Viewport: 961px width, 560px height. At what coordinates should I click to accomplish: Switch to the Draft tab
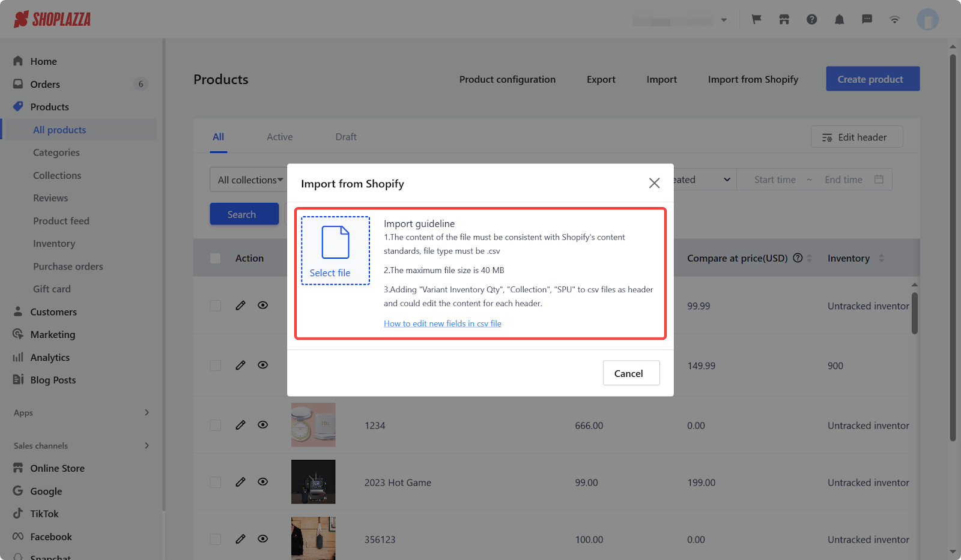tap(345, 137)
